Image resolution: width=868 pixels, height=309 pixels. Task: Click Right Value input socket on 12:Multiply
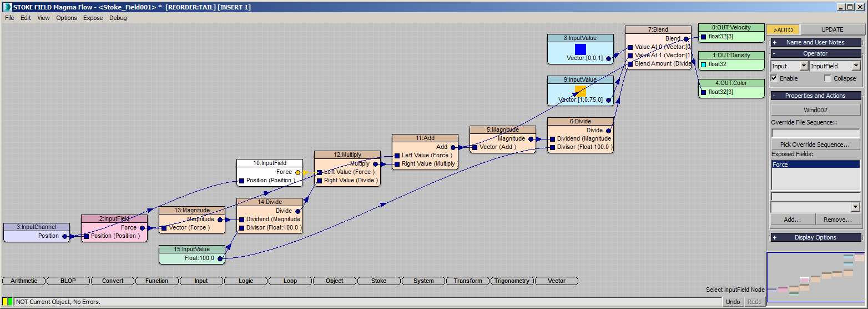(319, 181)
